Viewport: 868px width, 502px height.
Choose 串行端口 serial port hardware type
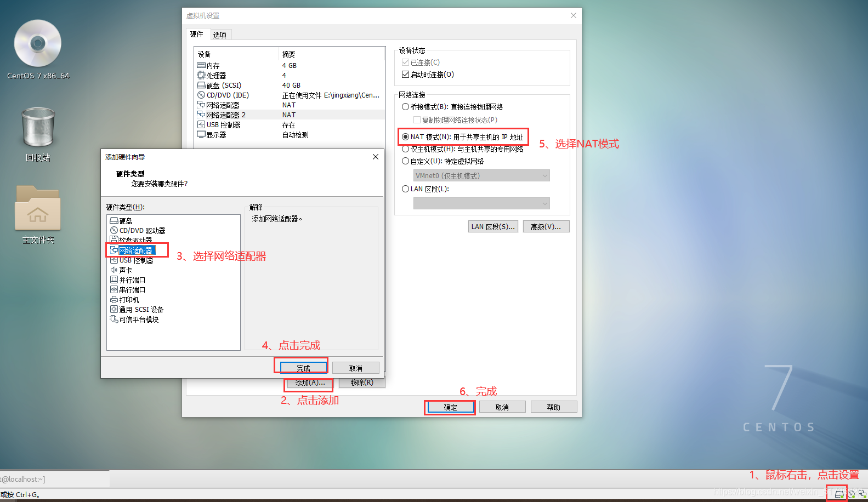pos(128,290)
